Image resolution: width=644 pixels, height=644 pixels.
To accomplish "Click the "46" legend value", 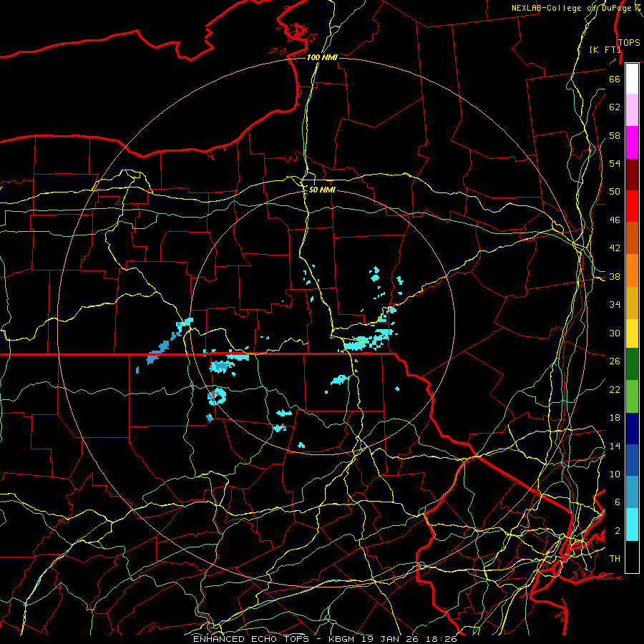I will click(x=615, y=220).
